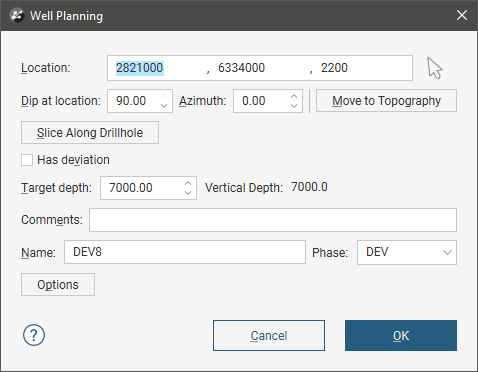This screenshot has width=478, height=372.
Task: Decrease Dip at location value
Action: (164, 106)
